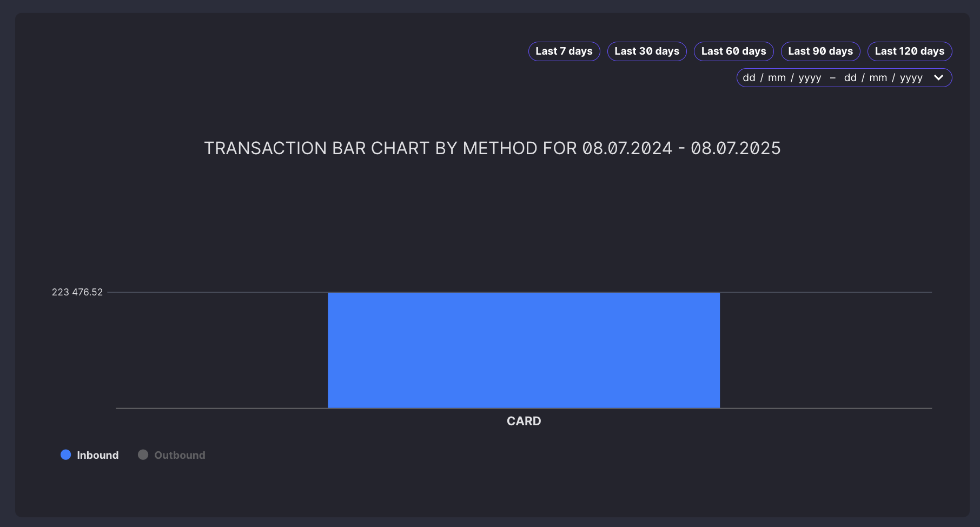Click the end date dd / mm / yyyy field

(883, 78)
